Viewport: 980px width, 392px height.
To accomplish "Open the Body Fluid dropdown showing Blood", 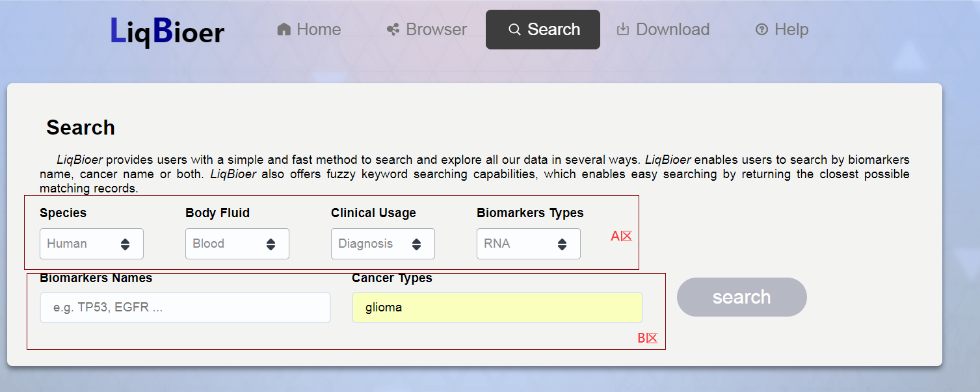I will (x=237, y=244).
